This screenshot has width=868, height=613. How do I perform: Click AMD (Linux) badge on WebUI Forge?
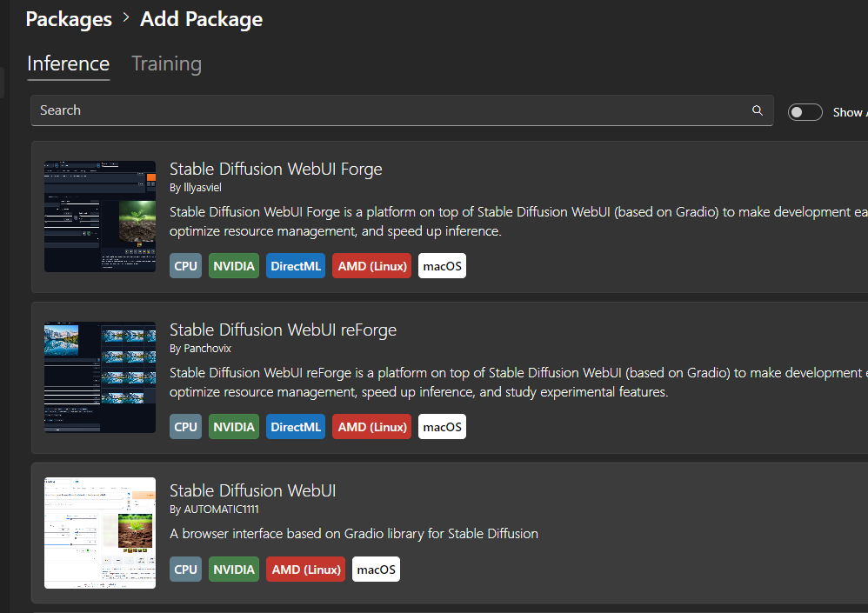click(x=372, y=266)
